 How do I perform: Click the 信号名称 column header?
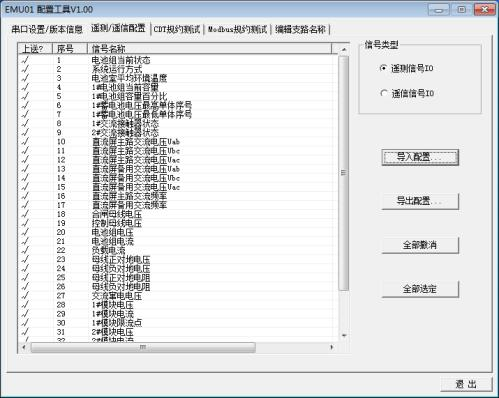(x=209, y=49)
